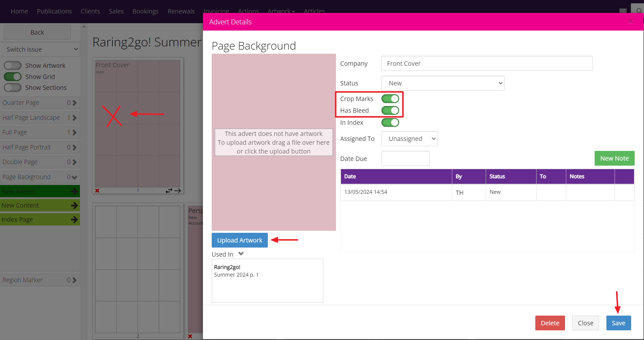This screenshot has height=340, width=644.
Task: Click the search icon in the top bar
Action: coord(639,11)
